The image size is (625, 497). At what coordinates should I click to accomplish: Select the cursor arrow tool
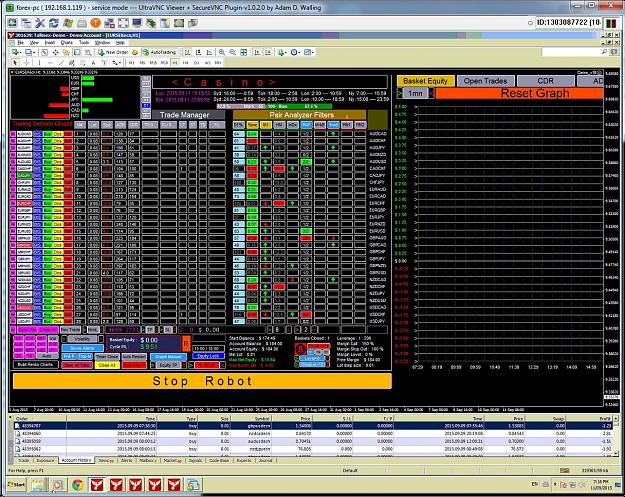click(x=15, y=63)
